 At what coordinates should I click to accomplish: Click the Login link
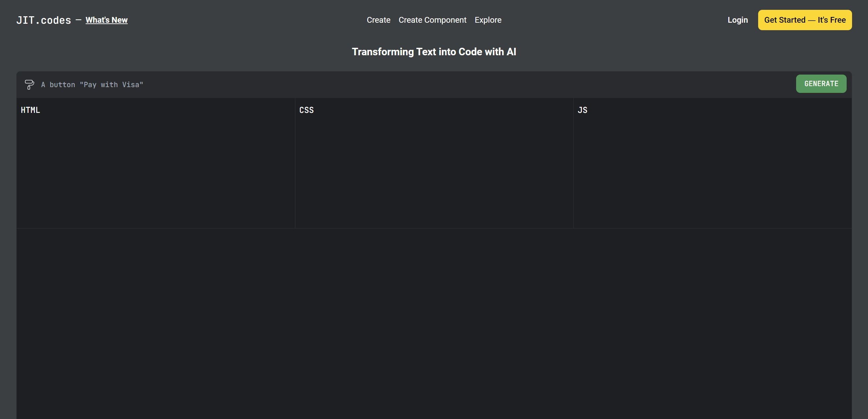(x=737, y=20)
